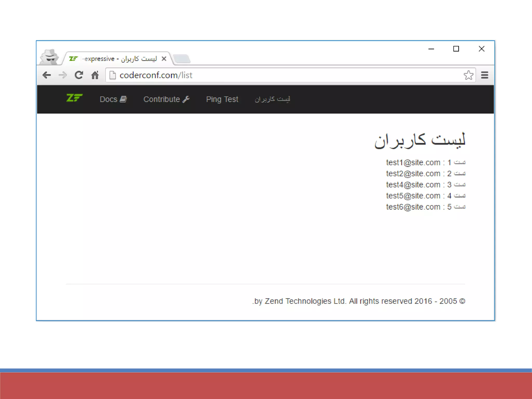
Task: Go to browser home page
Action: [95, 75]
